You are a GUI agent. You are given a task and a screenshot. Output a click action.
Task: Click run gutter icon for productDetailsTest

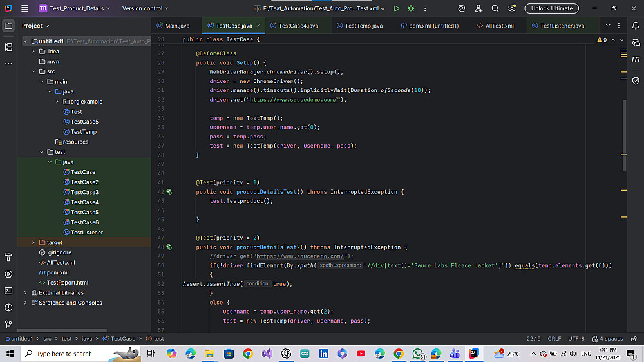click(169, 192)
